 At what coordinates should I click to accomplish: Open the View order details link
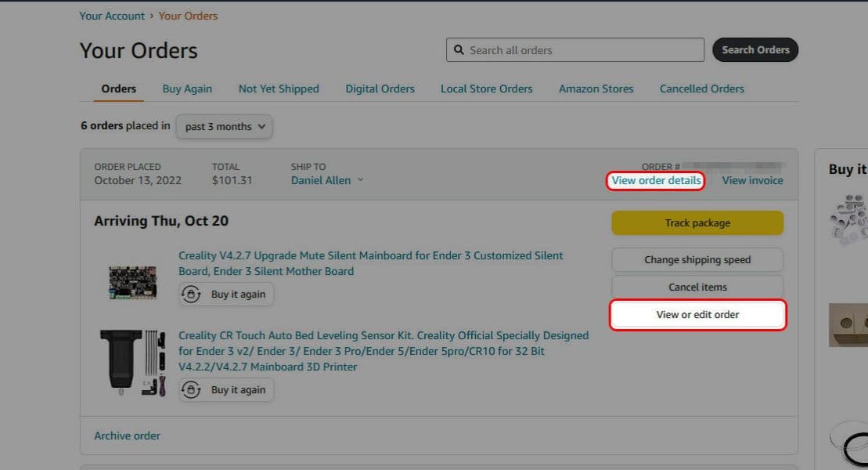point(656,180)
